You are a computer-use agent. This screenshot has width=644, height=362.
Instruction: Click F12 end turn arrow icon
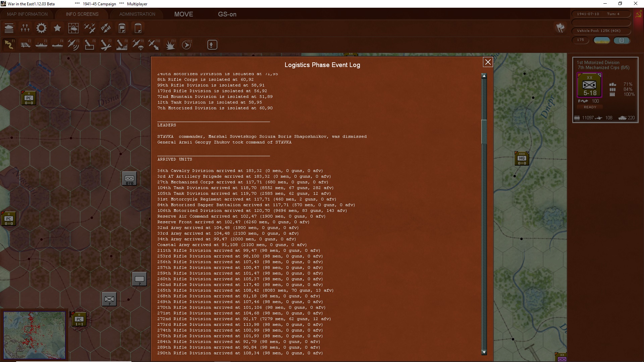(x=186, y=45)
